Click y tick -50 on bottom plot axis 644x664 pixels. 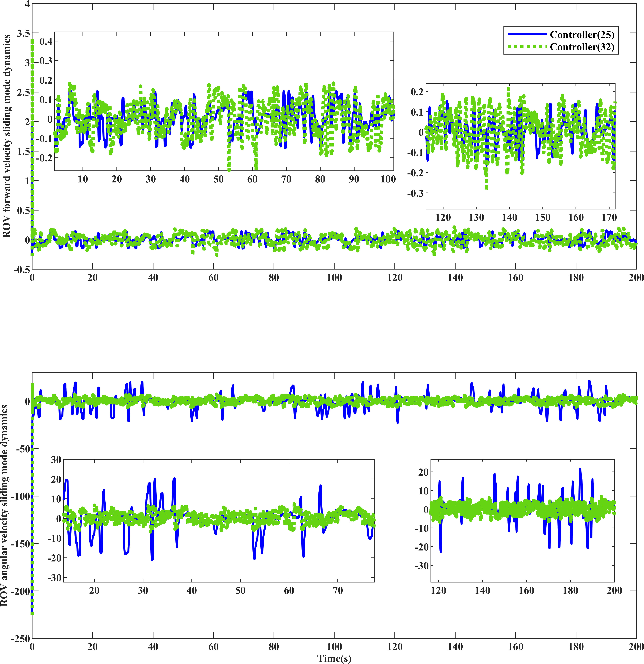point(23,449)
